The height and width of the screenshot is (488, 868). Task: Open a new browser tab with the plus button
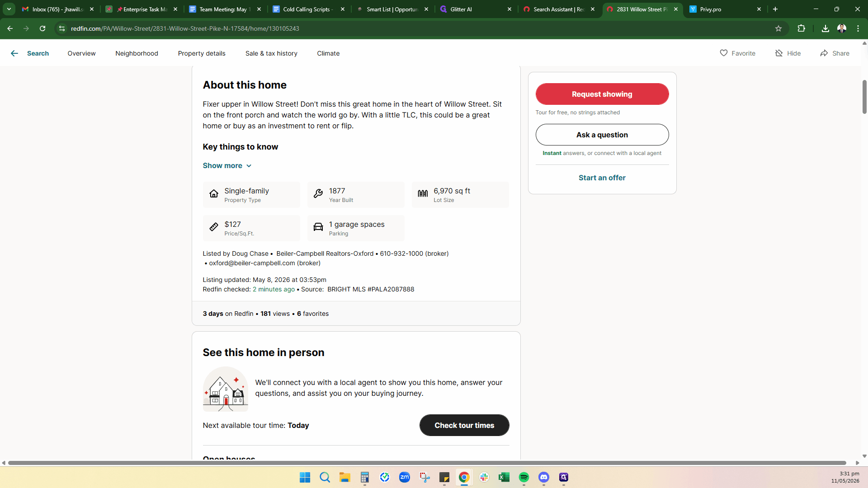pos(775,9)
